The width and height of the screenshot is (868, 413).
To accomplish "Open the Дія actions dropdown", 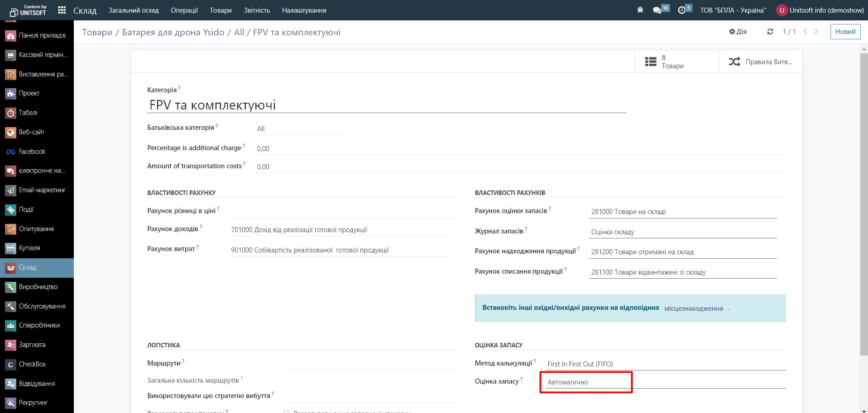I will (x=738, y=32).
